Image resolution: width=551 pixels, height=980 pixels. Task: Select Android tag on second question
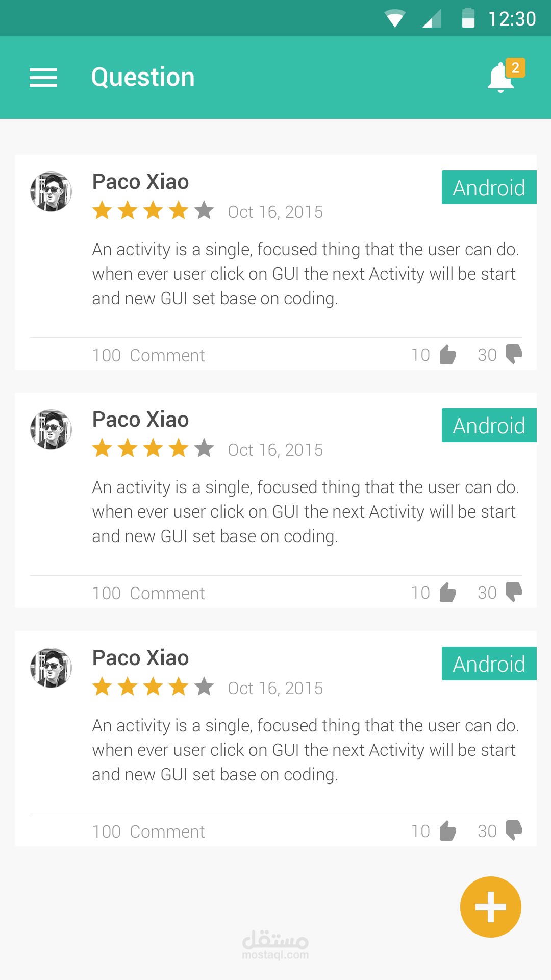[489, 425]
